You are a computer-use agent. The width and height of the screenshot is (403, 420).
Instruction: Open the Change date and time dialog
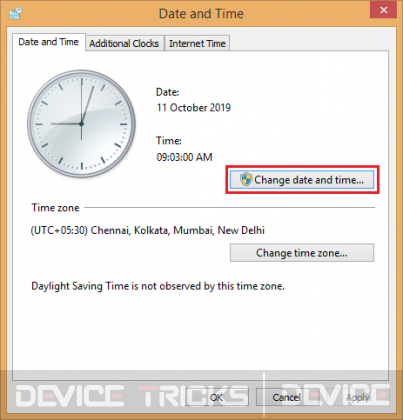pos(302,180)
